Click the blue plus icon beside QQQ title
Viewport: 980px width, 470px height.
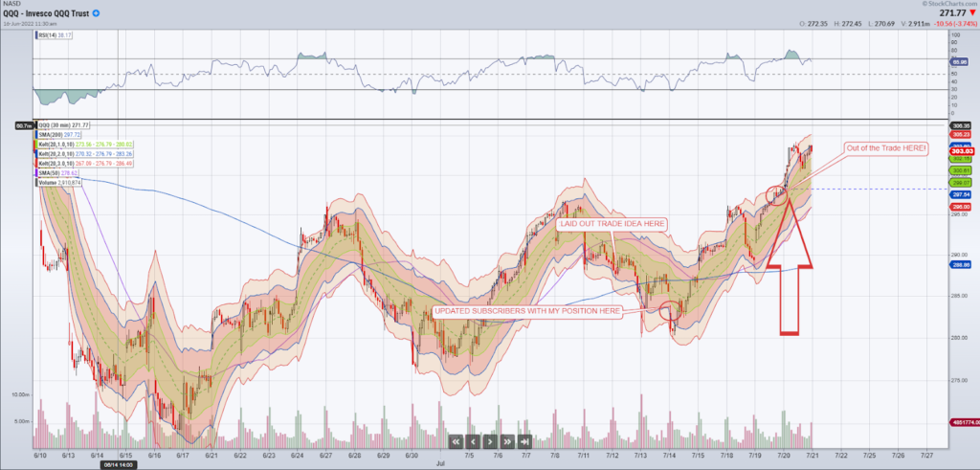tap(96, 13)
